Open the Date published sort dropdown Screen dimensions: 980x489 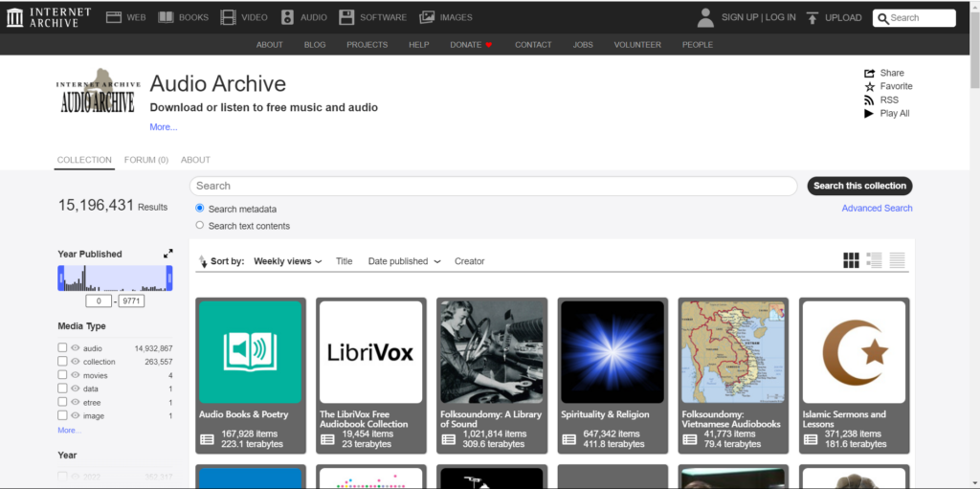[404, 261]
